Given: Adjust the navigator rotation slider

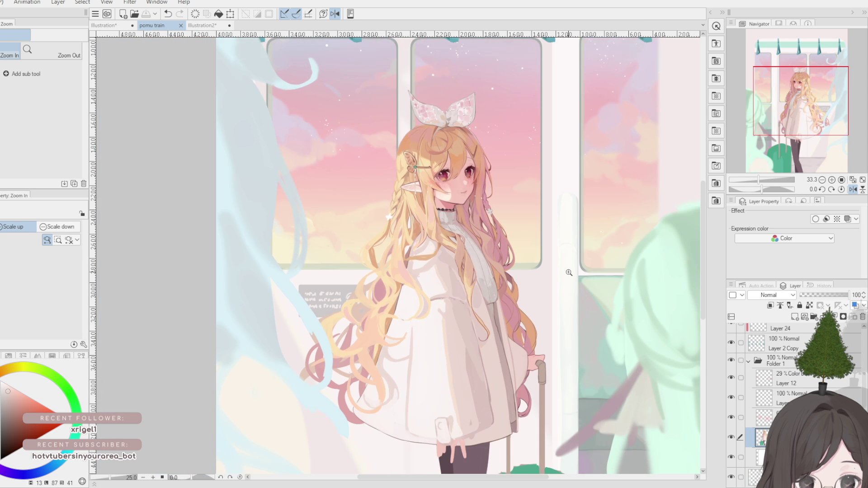Looking at the screenshot, I should (762, 189).
